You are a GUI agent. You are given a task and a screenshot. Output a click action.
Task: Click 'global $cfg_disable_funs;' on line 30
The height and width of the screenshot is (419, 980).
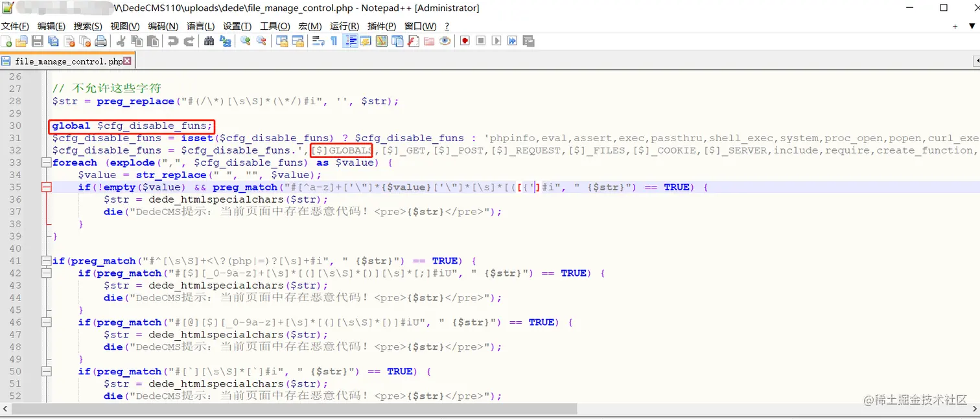point(132,126)
